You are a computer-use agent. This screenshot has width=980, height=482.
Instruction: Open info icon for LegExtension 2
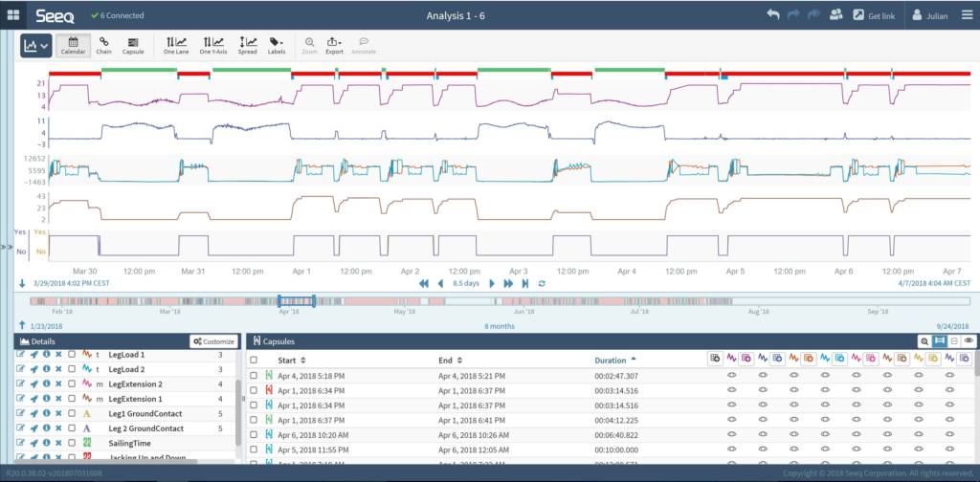46,384
